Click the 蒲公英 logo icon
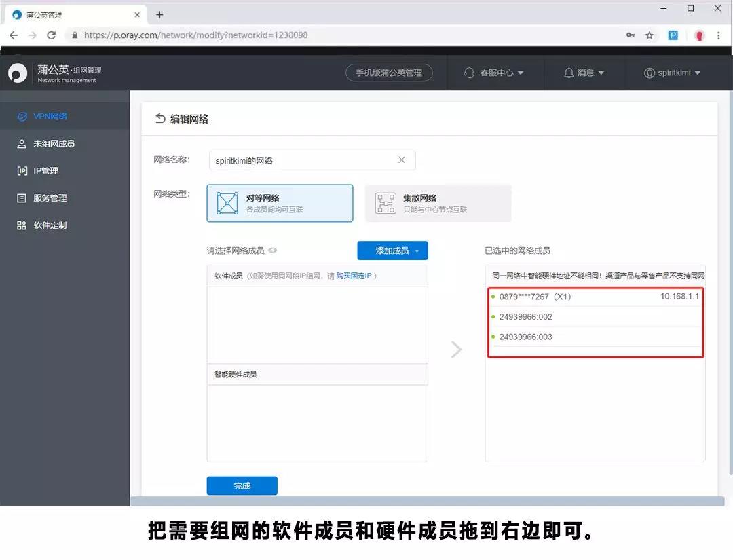733x560 pixels. (x=18, y=73)
